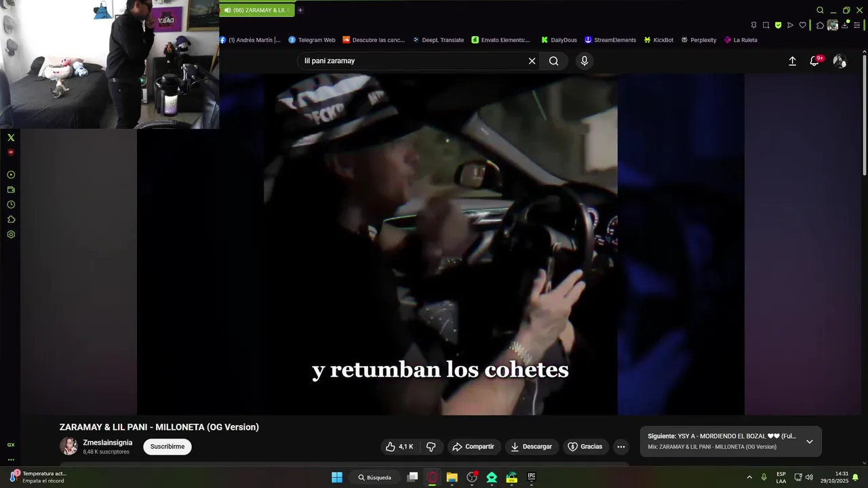Open sidebar three-dots more options
This screenshot has width=868, height=488.
coord(11,460)
